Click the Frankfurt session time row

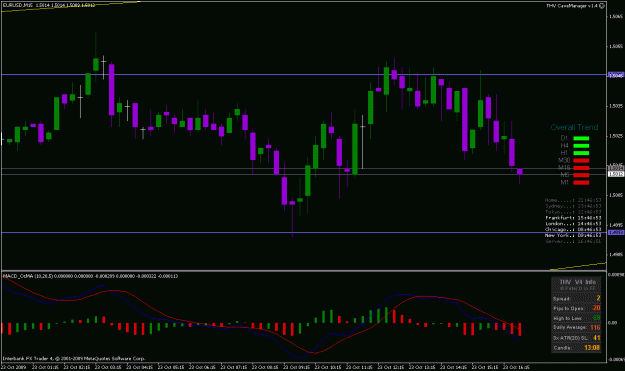(573, 218)
